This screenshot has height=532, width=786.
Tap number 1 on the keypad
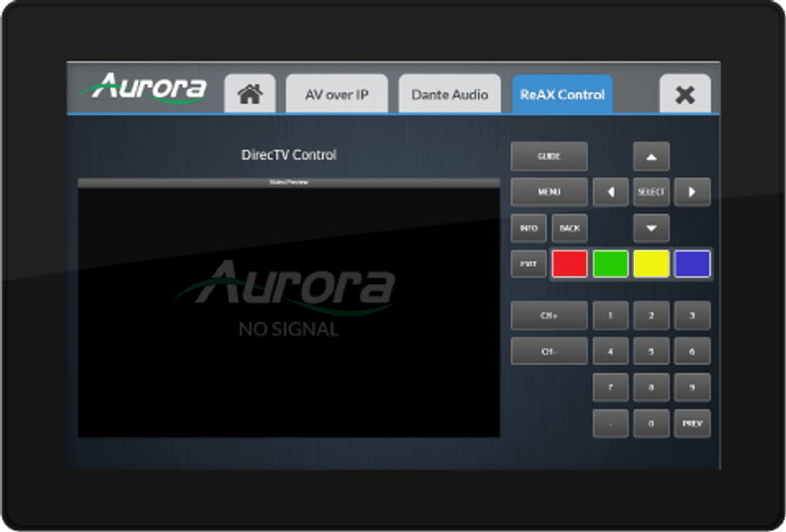coord(610,315)
